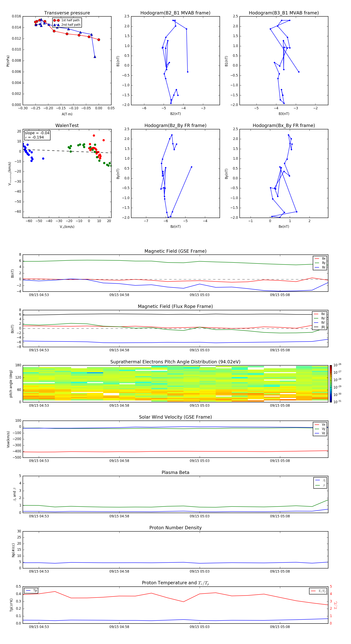The height and width of the screenshot is (644, 351).
Task: Click the 'Hodogram(B2_B1 MVAB frame)' title
Action: coord(175,13)
